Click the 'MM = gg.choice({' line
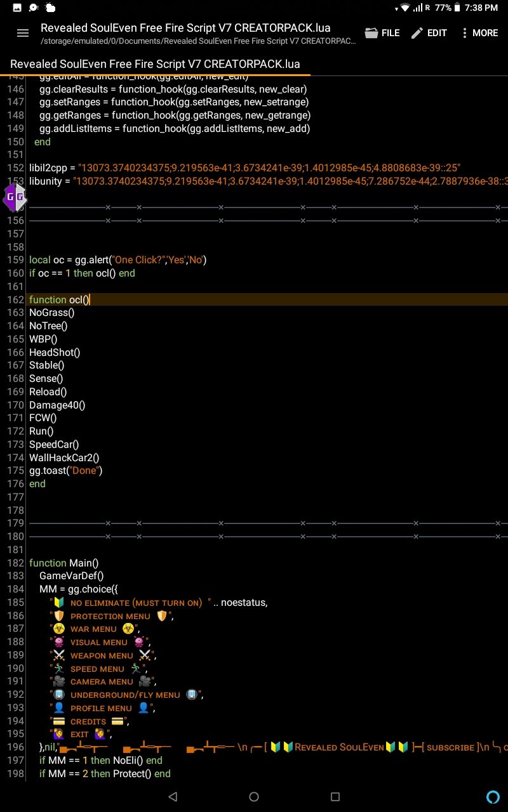508x812 pixels. pos(79,589)
